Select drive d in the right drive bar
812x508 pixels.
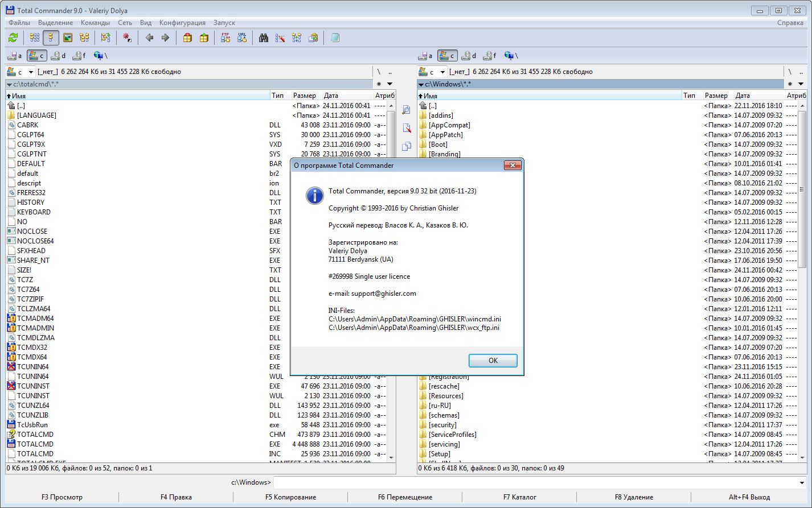click(469, 56)
